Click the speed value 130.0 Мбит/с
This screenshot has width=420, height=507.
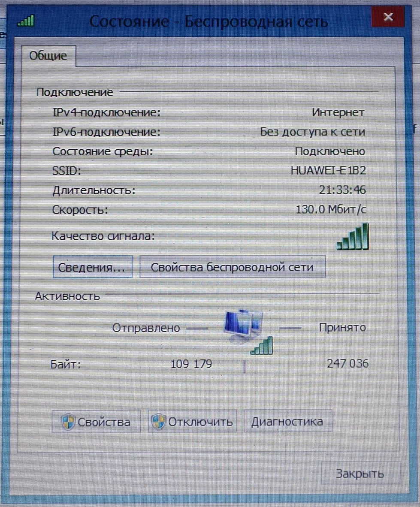(x=331, y=209)
